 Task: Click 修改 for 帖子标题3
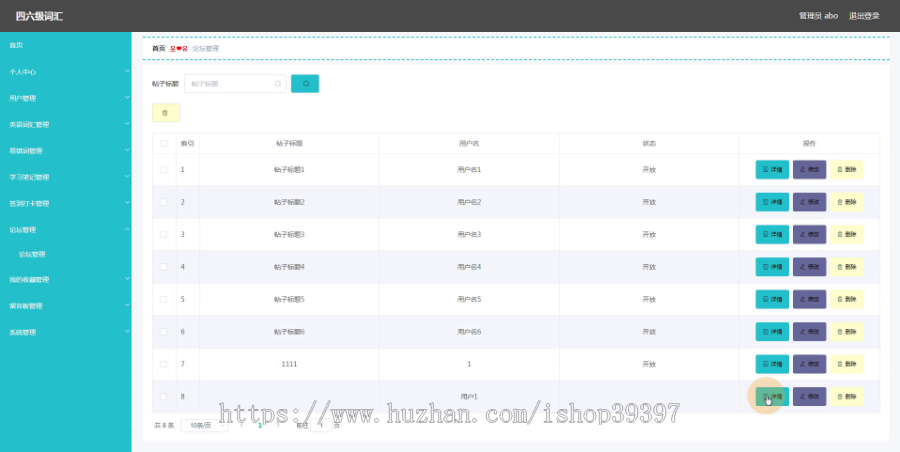pyautogui.click(x=809, y=234)
